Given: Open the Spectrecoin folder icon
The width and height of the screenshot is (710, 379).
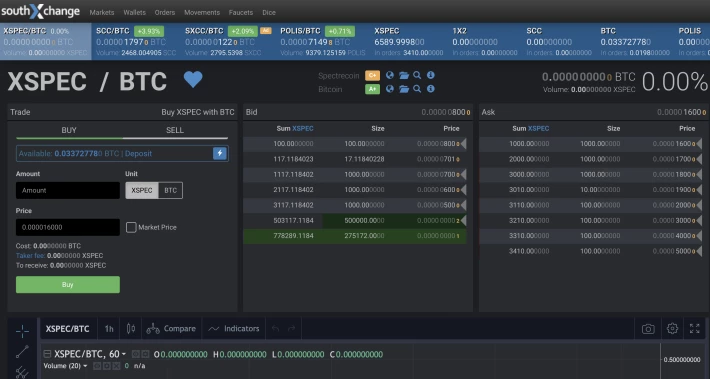Looking at the screenshot, I should 404,75.
